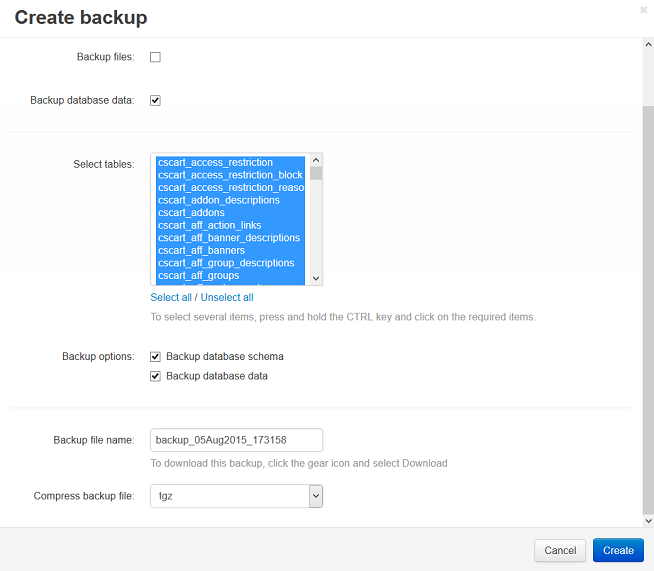654x571 pixels.
Task: Select cscart_addon_descriptions table
Action: (x=231, y=200)
